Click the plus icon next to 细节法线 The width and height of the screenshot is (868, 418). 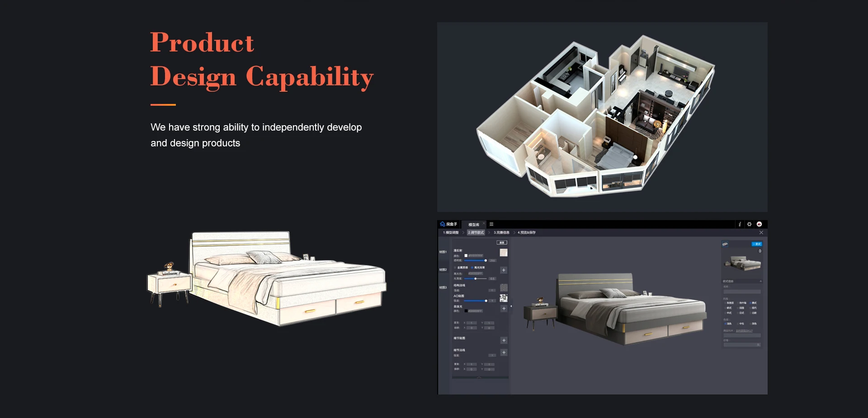click(x=504, y=352)
